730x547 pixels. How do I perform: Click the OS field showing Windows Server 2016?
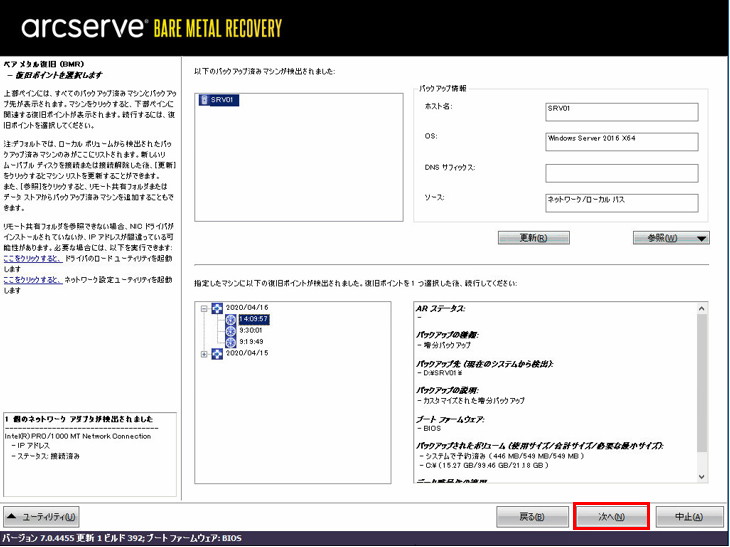[x=622, y=142]
